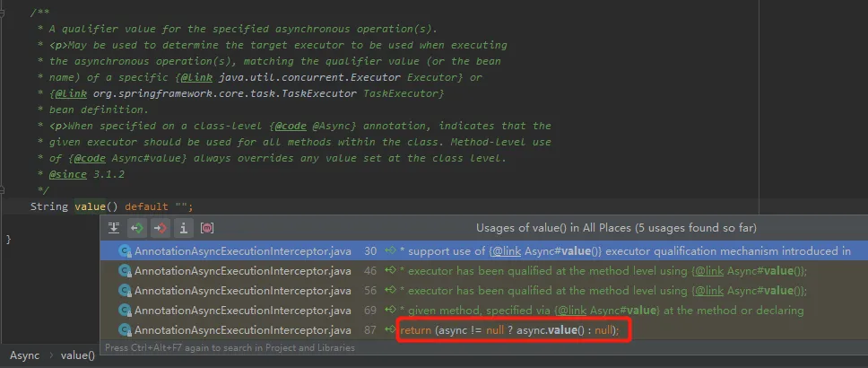Click the Async breadcrumb
This screenshot has height=368, width=868.
click(24, 355)
